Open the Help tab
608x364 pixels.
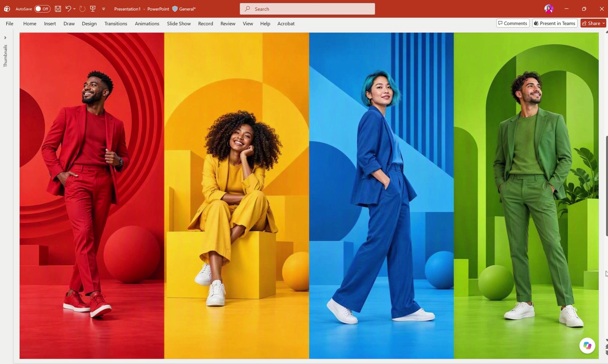tap(265, 24)
